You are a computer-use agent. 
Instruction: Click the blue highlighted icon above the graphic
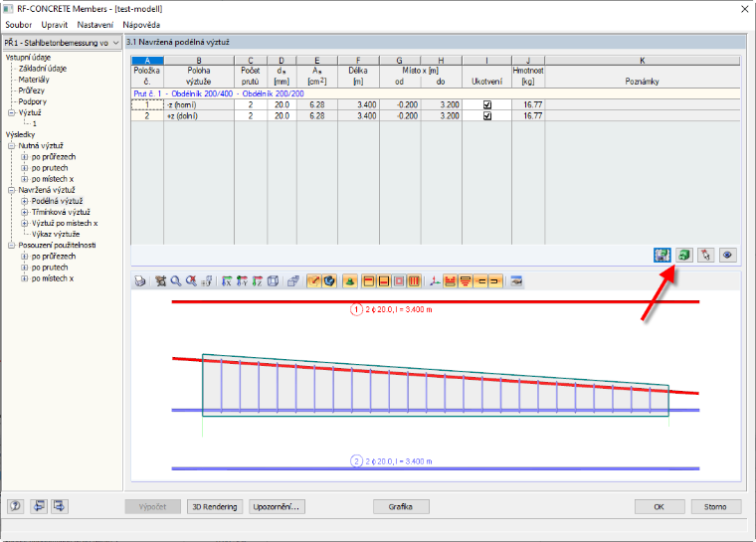click(661, 255)
